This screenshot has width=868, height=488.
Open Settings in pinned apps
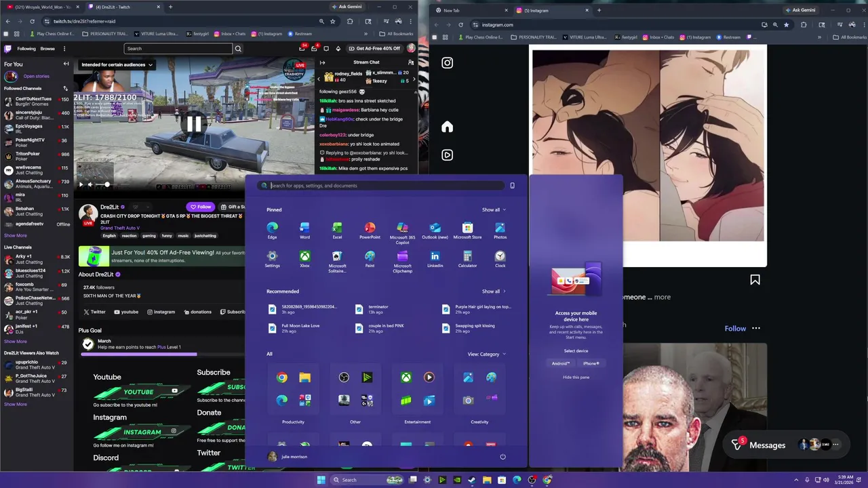(x=272, y=259)
